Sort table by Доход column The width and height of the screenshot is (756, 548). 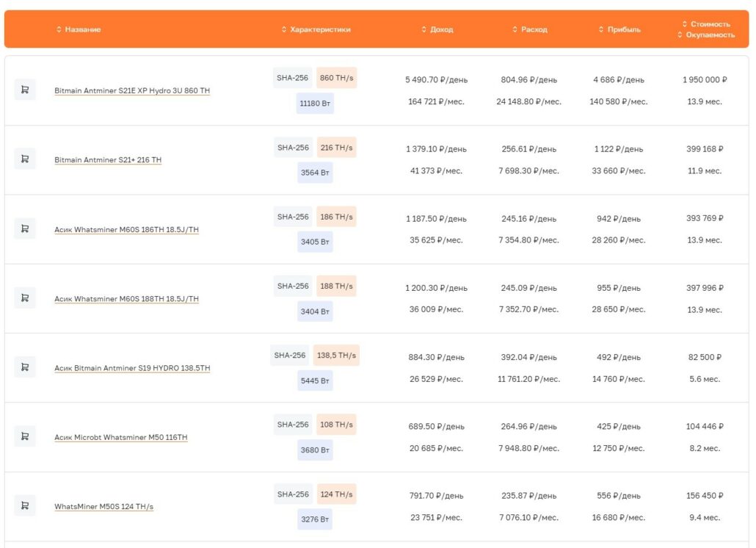tap(437, 29)
